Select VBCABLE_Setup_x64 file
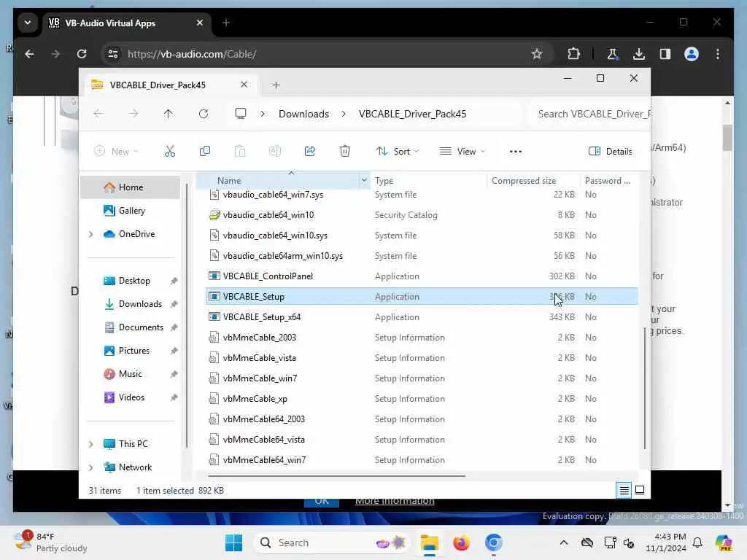Image resolution: width=747 pixels, height=560 pixels. [x=422, y=317]
